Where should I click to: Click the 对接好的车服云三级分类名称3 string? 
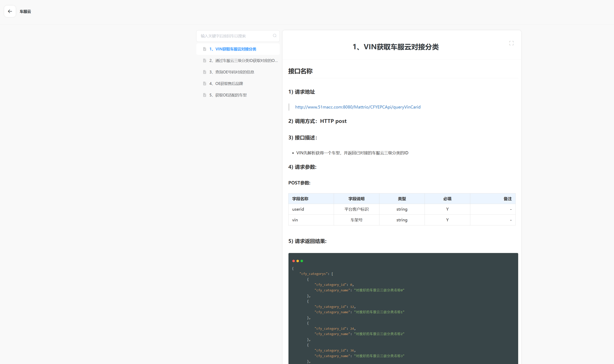(x=379, y=356)
